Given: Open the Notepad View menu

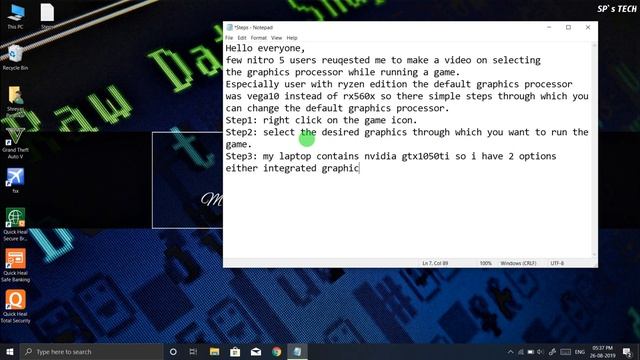Looking at the screenshot, I should (x=276, y=38).
